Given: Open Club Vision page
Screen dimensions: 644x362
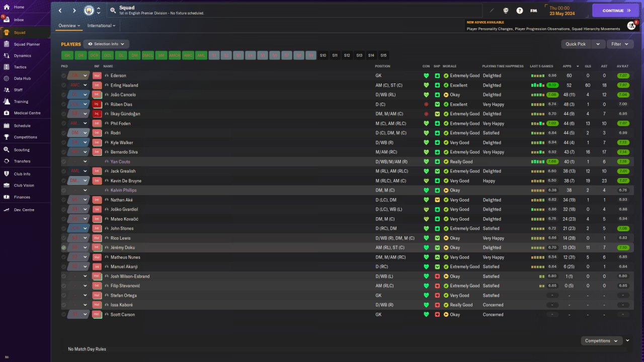Looking at the screenshot, I should tap(25, 186).
